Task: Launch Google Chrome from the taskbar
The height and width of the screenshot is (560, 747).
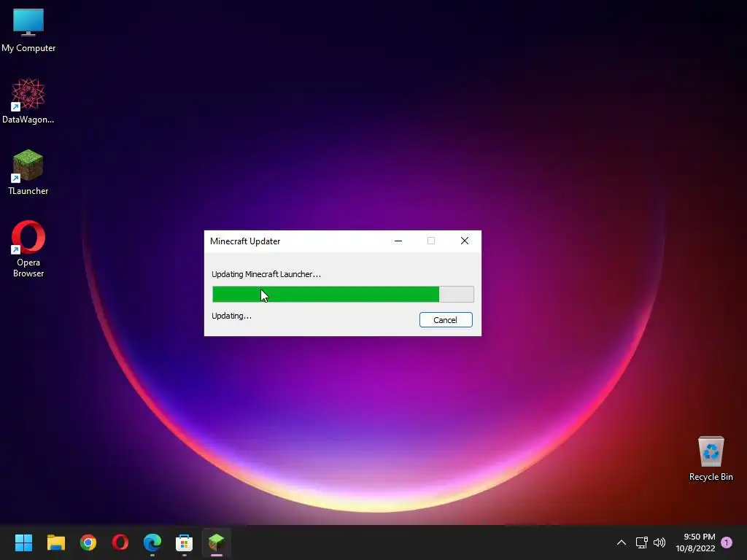Action: click(88, 542)
